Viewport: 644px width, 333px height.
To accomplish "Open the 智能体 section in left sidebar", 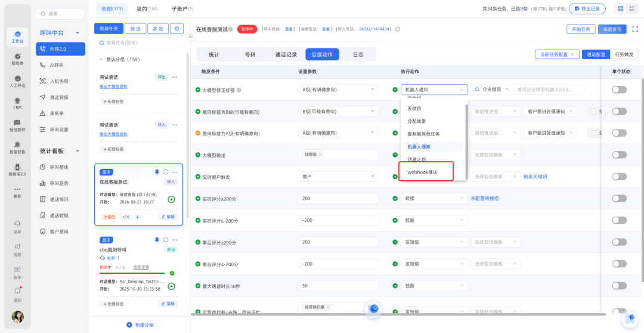I will pos(18,58).
